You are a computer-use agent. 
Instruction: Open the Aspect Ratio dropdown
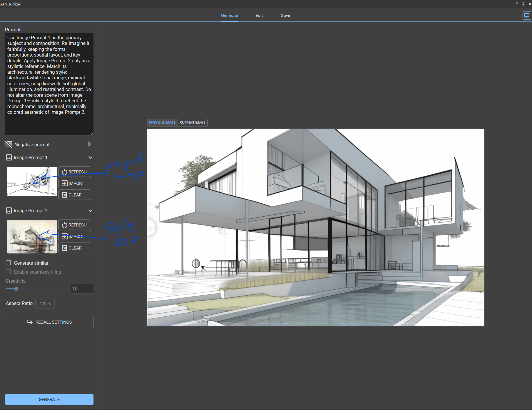tap(45, 303)
